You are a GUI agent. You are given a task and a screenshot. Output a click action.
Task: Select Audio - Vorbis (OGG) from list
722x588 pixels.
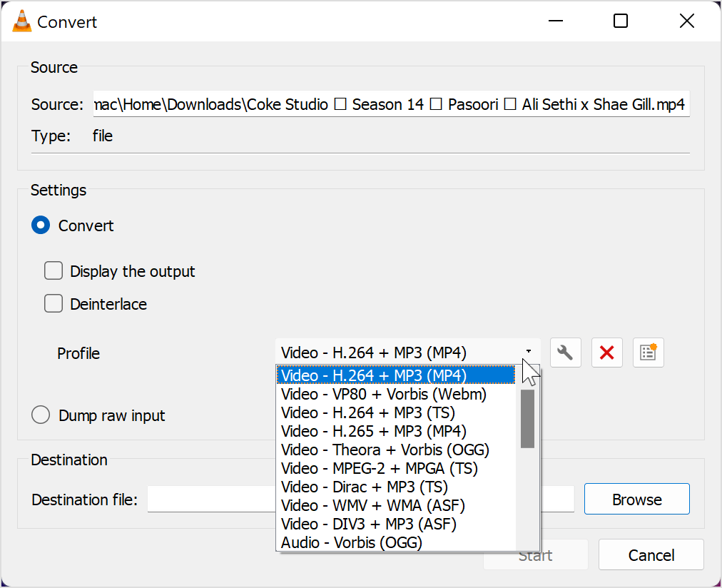point(352,542)
